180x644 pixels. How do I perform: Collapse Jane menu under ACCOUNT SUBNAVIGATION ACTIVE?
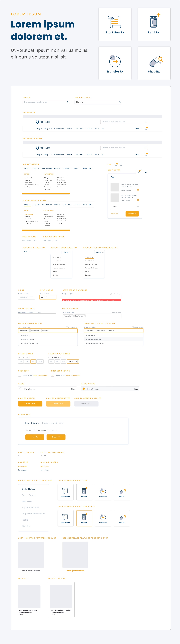[x=103, y=252]
